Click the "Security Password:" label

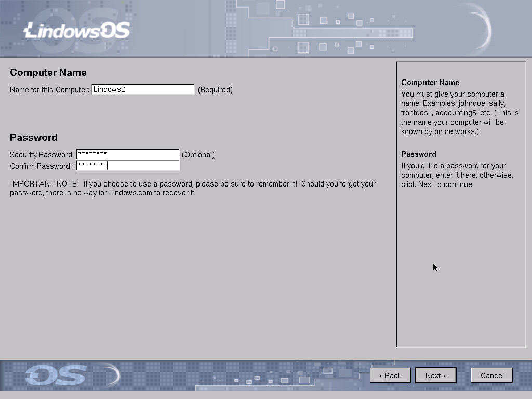tap(42, 155)
